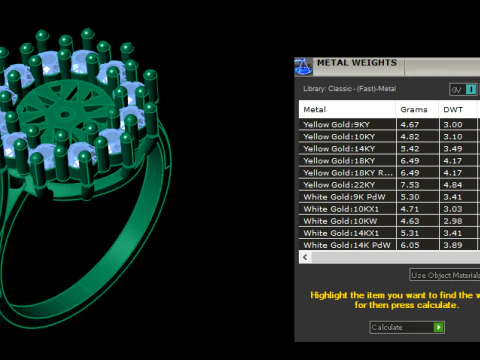This screenshot has width=480, height=360.
Task: Select the Yellow Gold:9KY row
Action: point(389,124)
